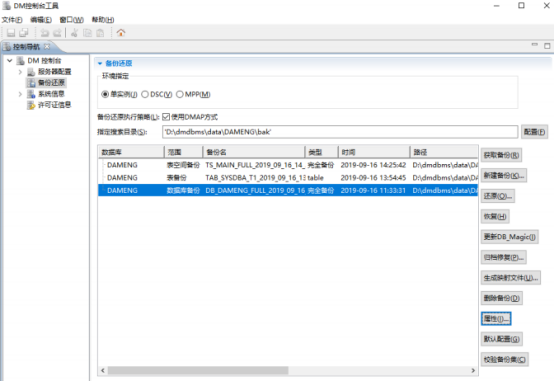554x381 pixels.
Task: Click the 恢复(H) button
Action: coord(495,216)
